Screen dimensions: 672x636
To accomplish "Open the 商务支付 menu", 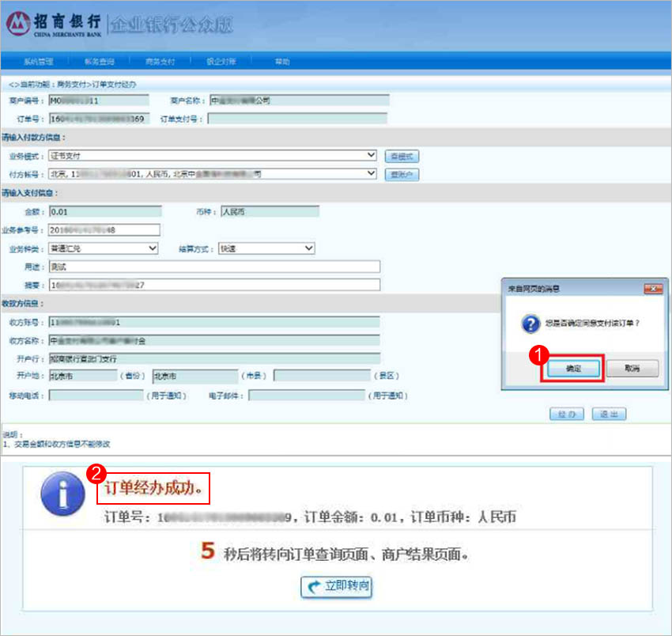I will pos(160,62).
